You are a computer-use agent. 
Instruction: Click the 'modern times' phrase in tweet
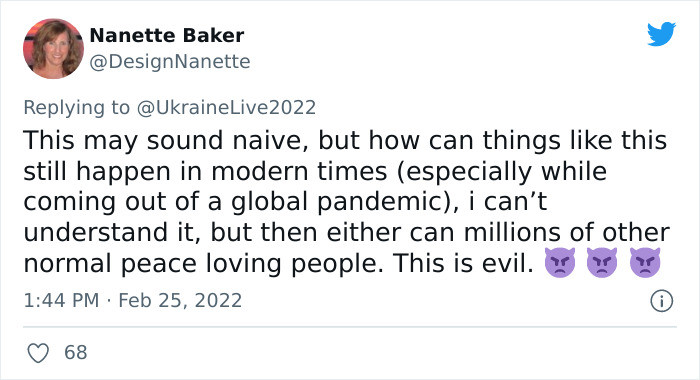click(299, 171)
